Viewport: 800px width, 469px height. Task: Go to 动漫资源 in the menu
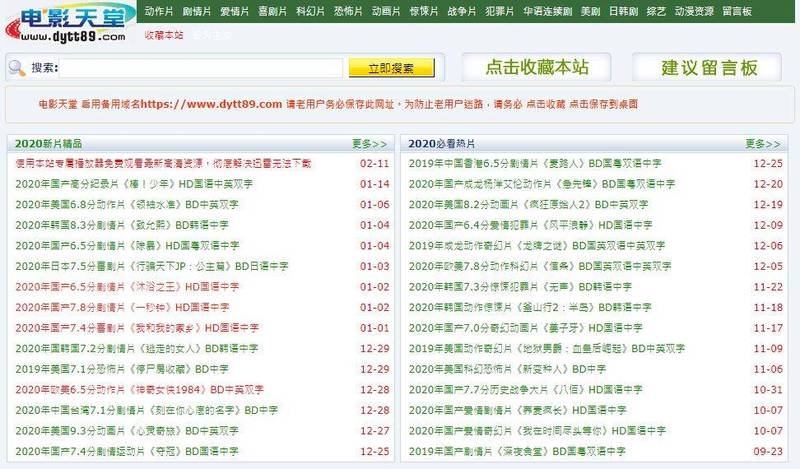(x=694, y=11)
